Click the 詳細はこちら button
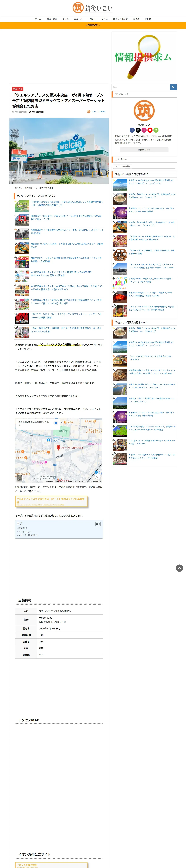Screen dimensions: 186x868 [144, 150]
